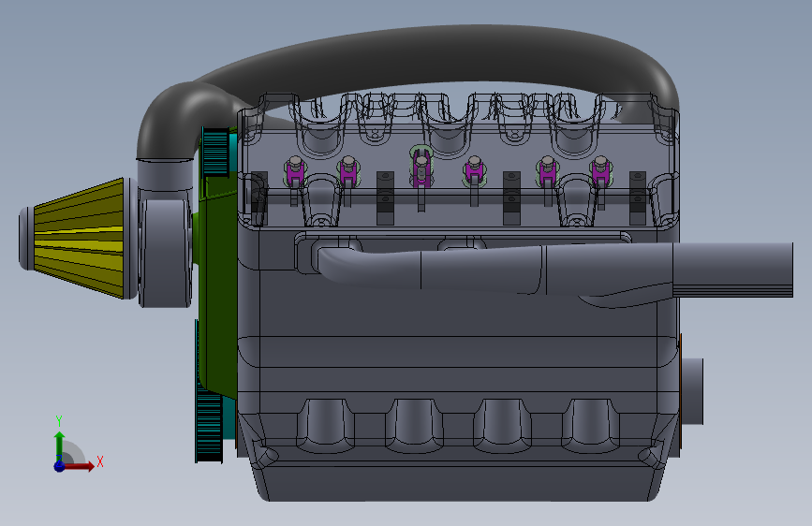
Task: Select the transparent valve cover
Action: click(x=458, y=160)
